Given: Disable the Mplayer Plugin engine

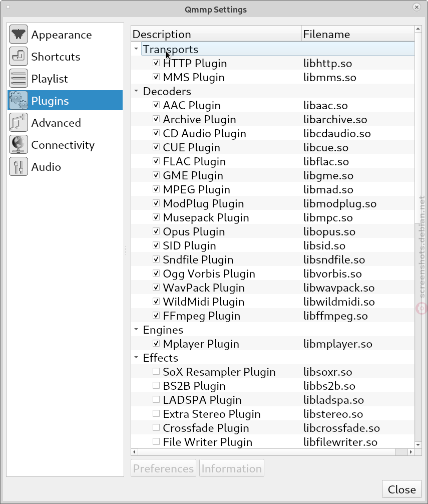Looking at the screenshot, I should (156, 344).
